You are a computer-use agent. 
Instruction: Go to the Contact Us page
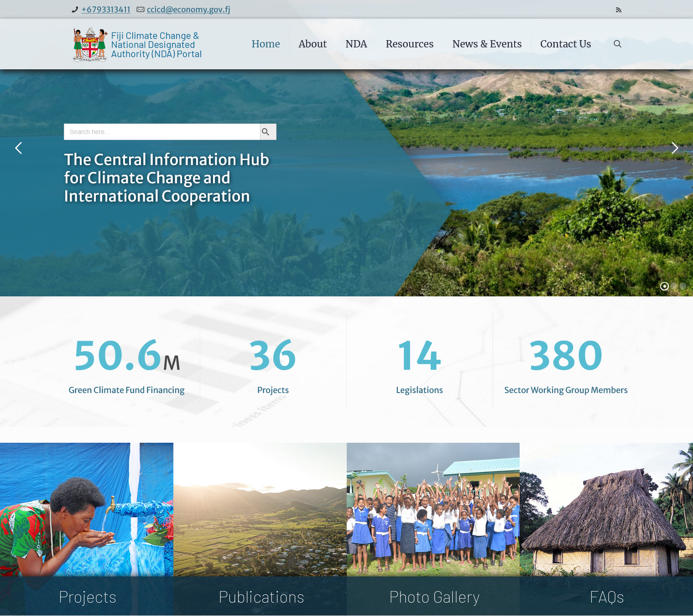tap(565, 44)
